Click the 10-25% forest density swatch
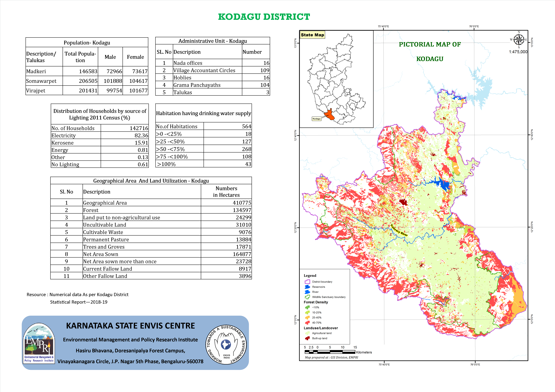555x392 pixels. 307,312
